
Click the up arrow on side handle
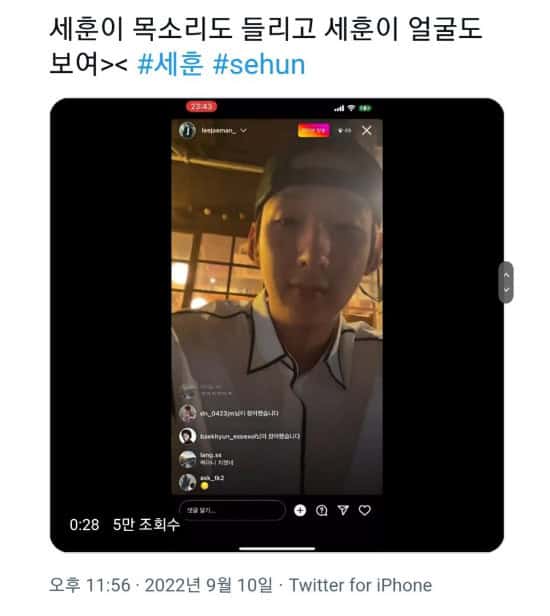click(x=506, y=275)
